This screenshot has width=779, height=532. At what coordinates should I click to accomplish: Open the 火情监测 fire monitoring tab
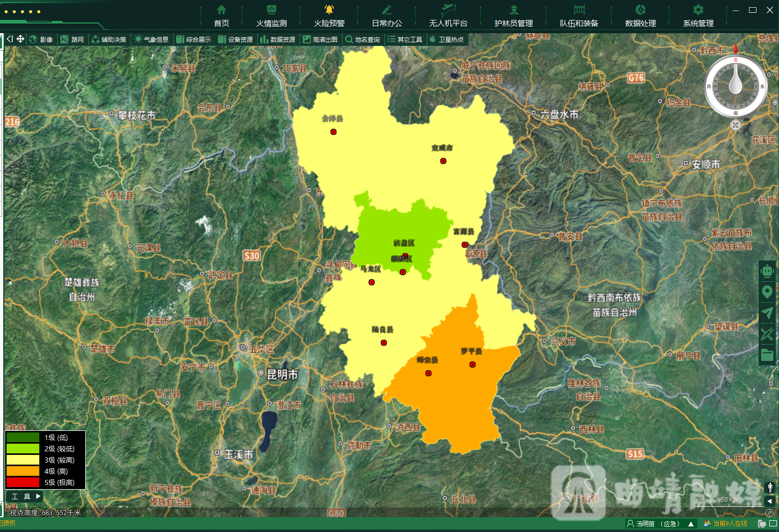[271, 16]
